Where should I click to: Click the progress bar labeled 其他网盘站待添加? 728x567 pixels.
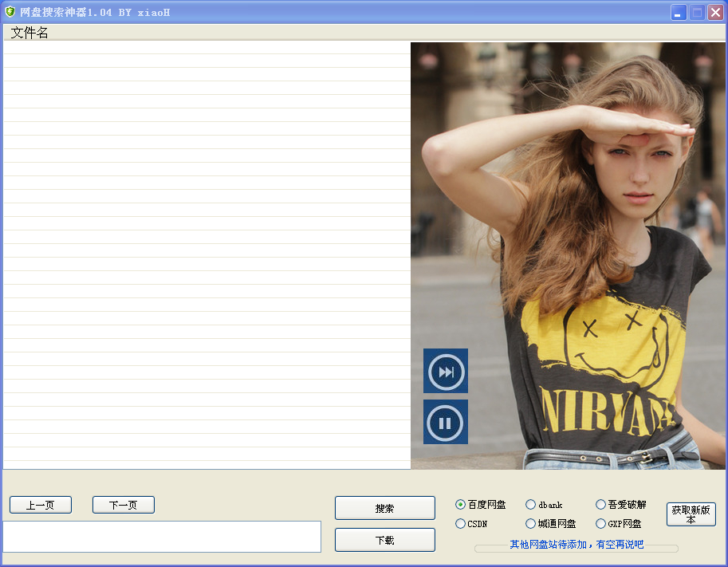click(576, 548)
